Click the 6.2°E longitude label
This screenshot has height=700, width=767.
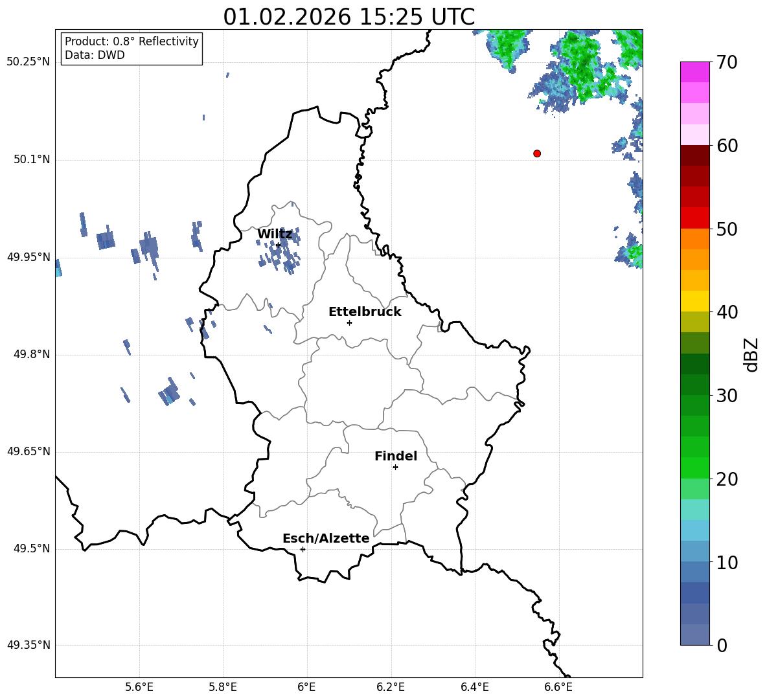tap(391, 687)
